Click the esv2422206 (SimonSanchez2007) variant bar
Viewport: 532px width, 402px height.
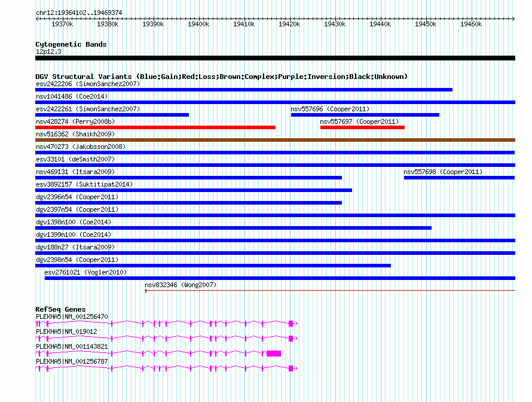(244, 90)
